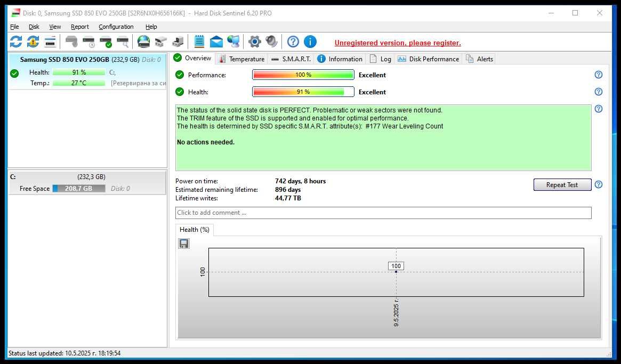Click the Unregistered version, please register link

tap(398, 43)
